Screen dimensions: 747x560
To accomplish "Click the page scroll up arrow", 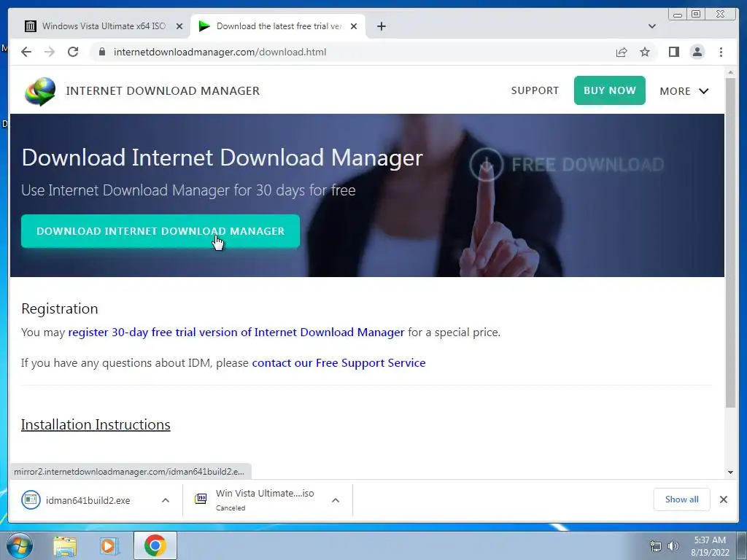I will (730, 72).
